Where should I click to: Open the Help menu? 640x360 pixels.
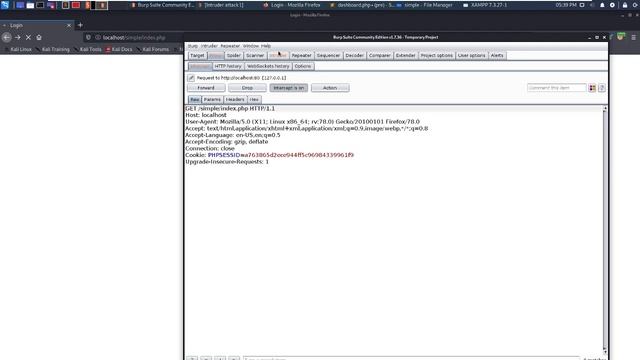pyautogui.click(x=266, y=46)
